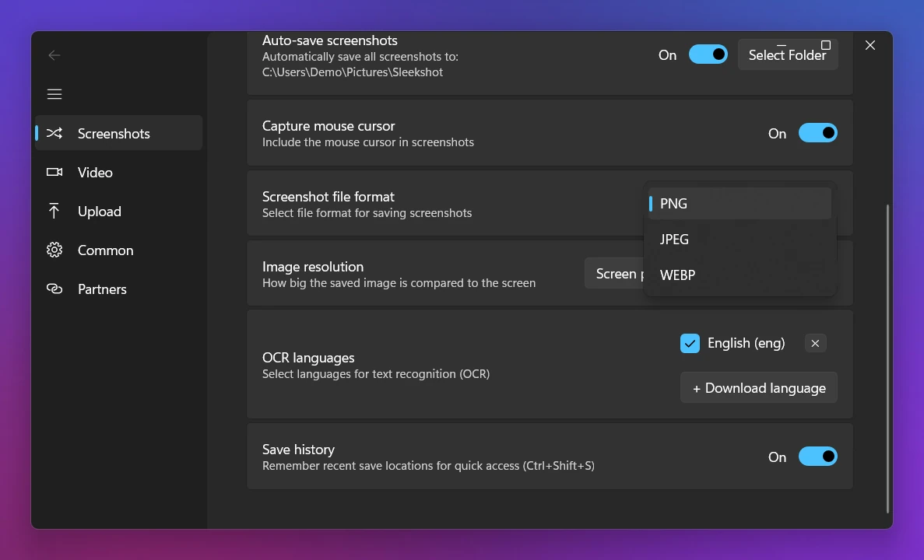
Task: Disable Capture mouse cursor toggle
Action: pos(817,133)
